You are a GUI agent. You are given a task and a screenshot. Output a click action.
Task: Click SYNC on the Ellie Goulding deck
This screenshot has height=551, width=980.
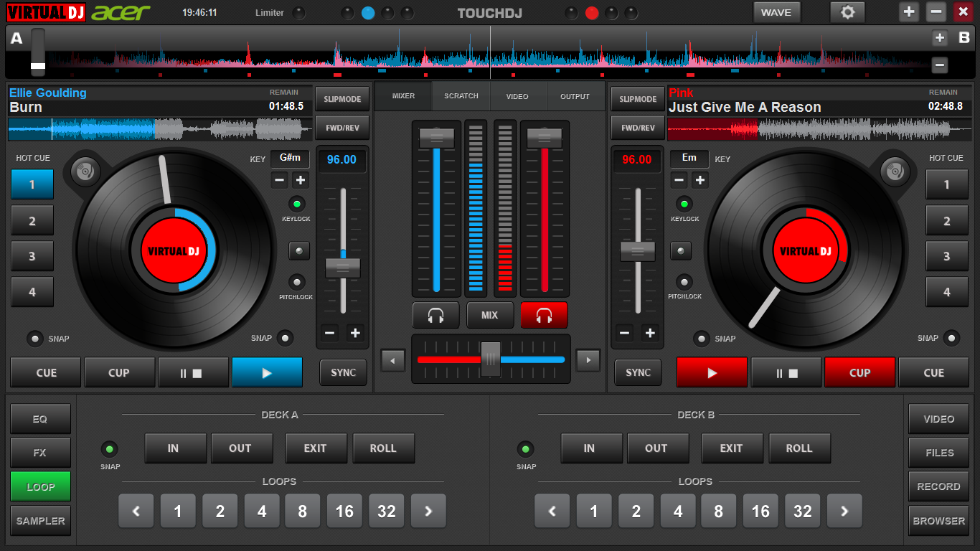344,372
